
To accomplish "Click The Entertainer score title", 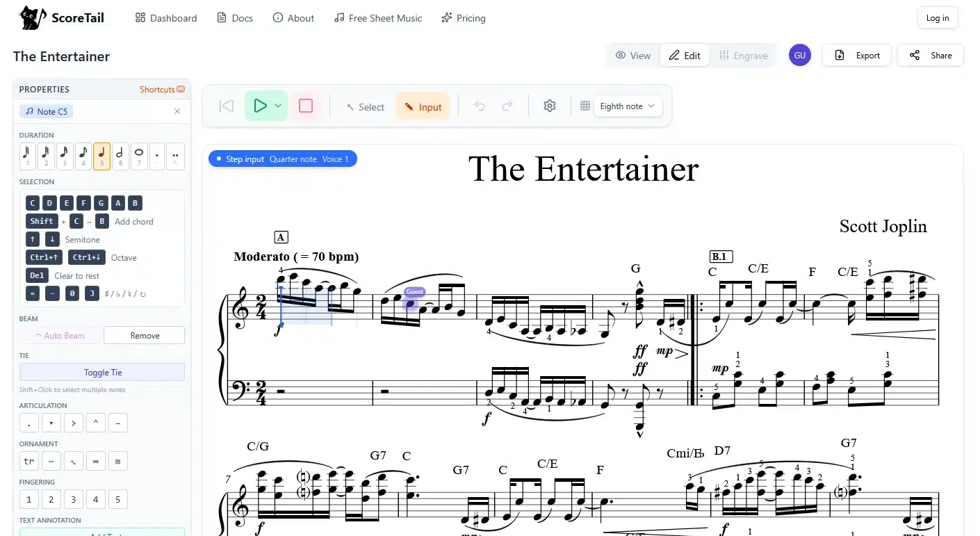I will [583, 169].
